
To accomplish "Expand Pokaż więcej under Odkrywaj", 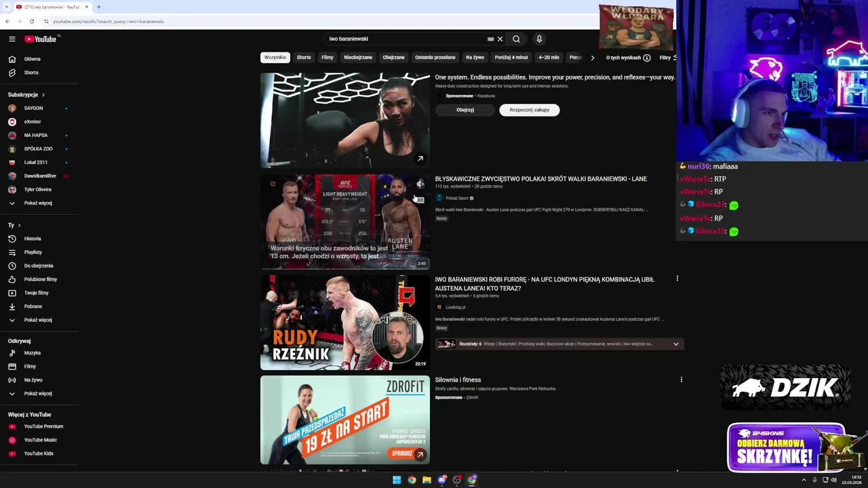I will tap(39, 394).
